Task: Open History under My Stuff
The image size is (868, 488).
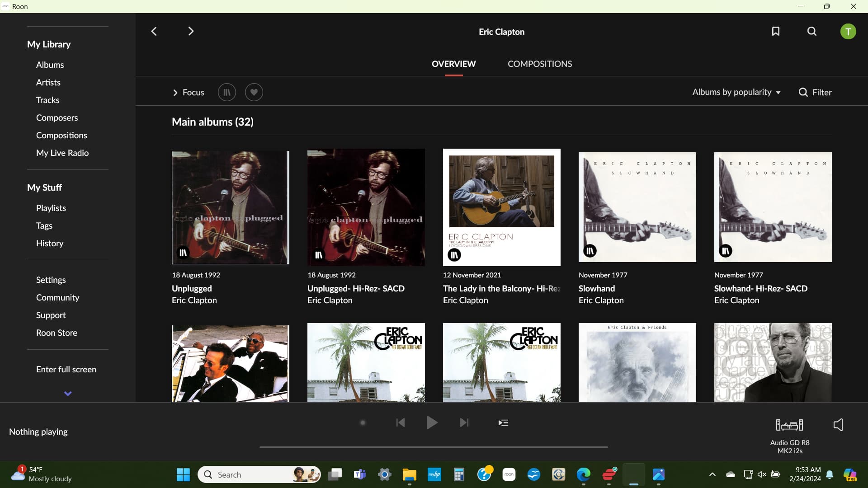Action: tap(50, 243)
